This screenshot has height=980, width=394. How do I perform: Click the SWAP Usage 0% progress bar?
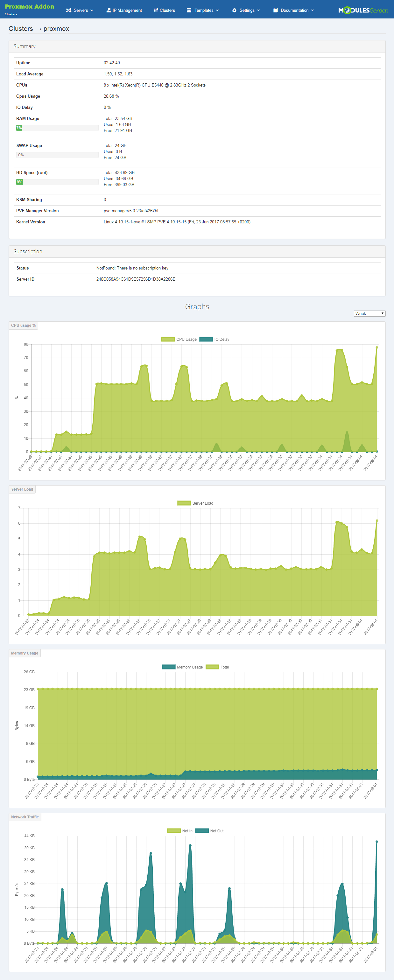pos(57,155)
